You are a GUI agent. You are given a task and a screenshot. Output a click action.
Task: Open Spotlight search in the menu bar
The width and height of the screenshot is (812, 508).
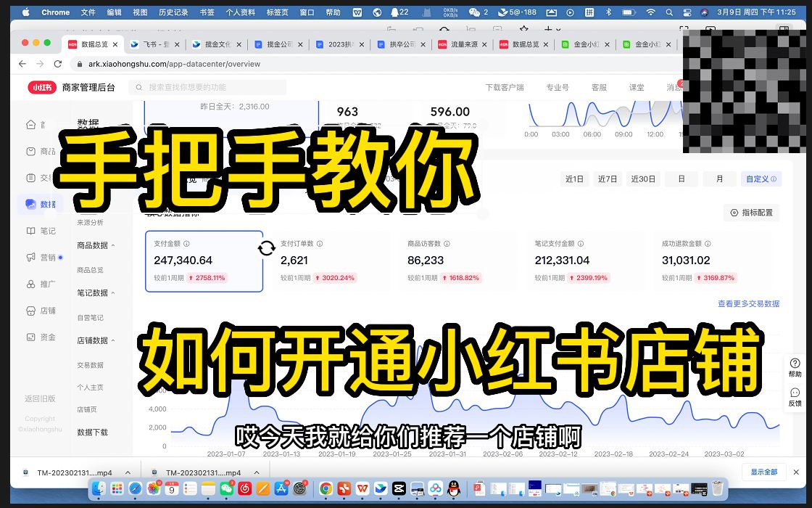pyautogui.click(x=669, y=12)
